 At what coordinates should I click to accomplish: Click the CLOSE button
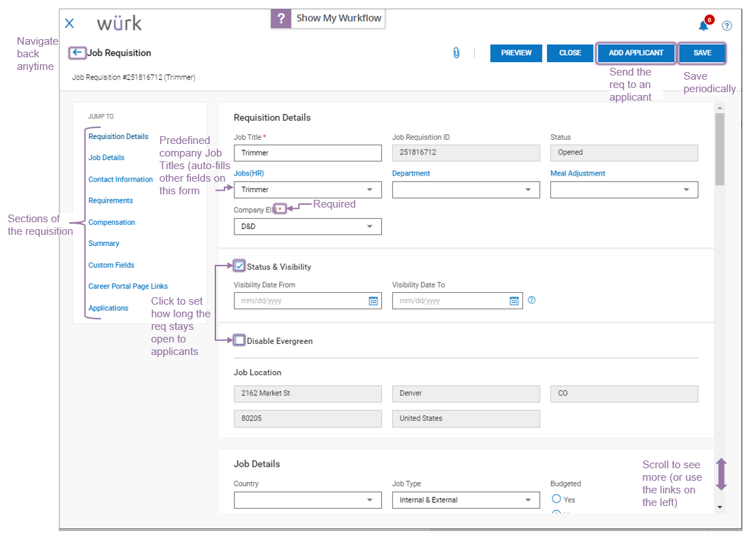pos(570,53)
